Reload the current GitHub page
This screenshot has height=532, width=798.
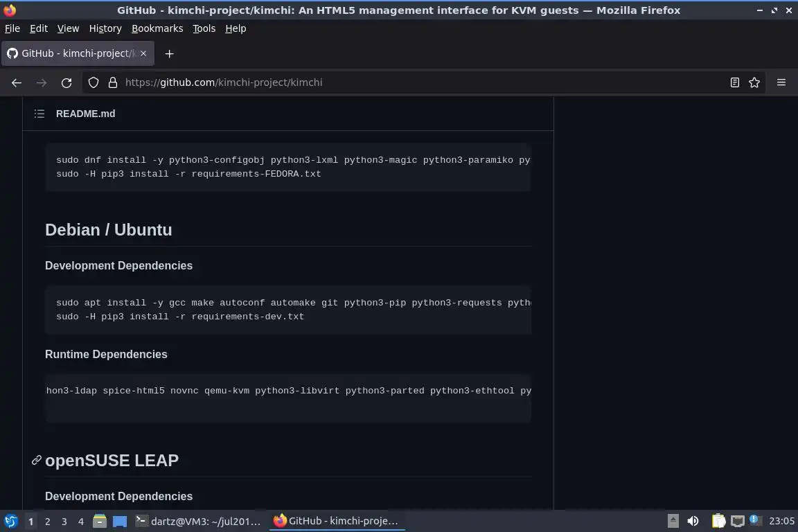click(x=66, y=82)
